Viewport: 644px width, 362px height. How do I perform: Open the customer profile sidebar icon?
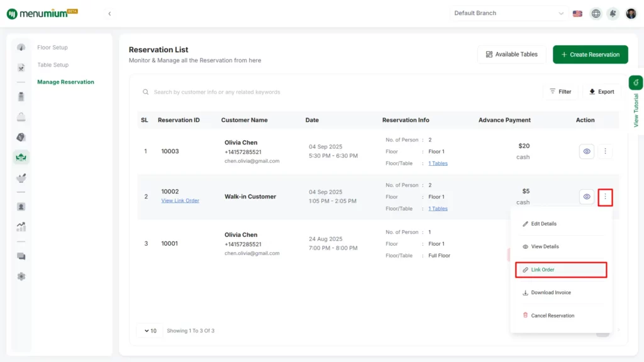click(21, 206)
